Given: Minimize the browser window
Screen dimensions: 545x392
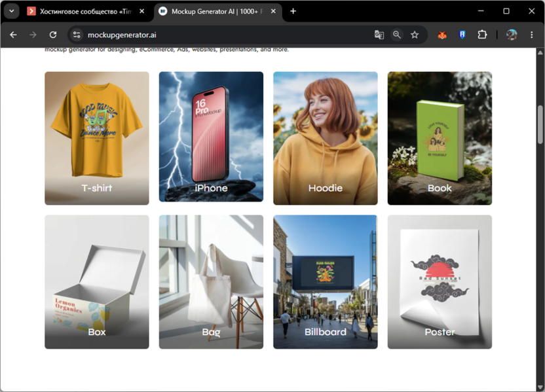Looking at the screenshot, I should pos(481,11).
